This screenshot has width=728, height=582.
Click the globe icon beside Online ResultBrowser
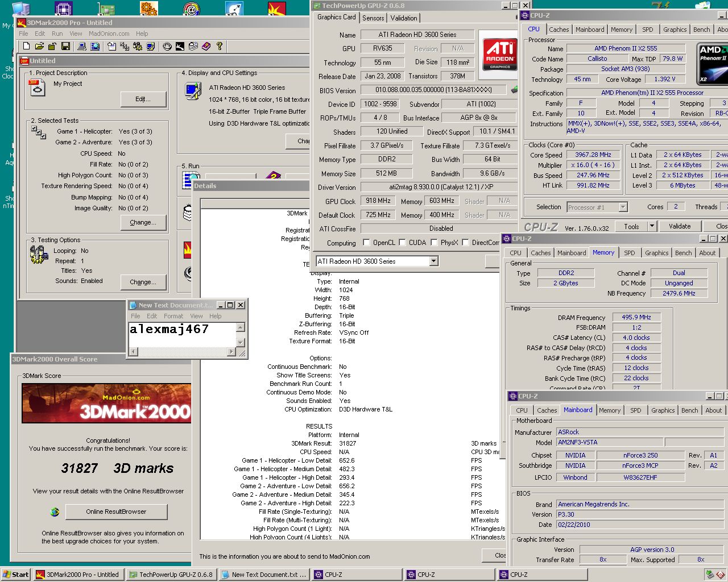55,512
